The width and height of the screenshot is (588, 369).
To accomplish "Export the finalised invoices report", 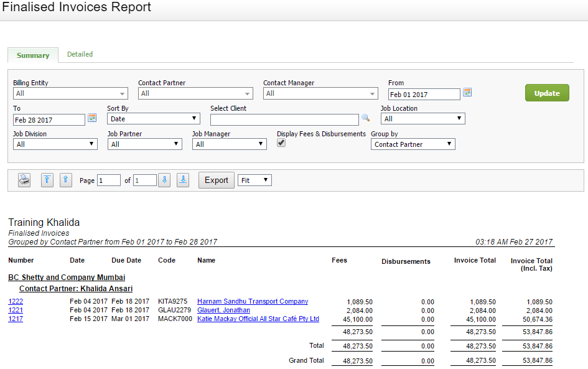I will [x=216, y=180].
